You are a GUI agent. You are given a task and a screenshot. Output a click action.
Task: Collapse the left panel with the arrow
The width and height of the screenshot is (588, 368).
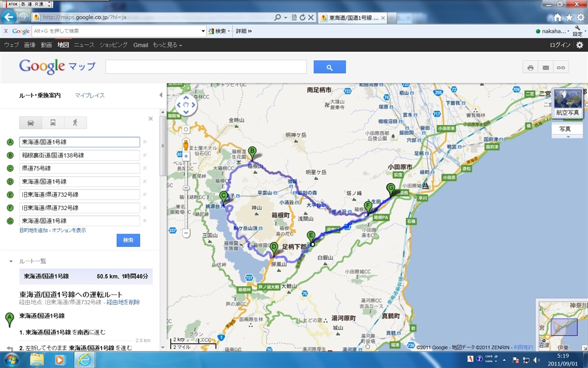(x=161, y=95)
